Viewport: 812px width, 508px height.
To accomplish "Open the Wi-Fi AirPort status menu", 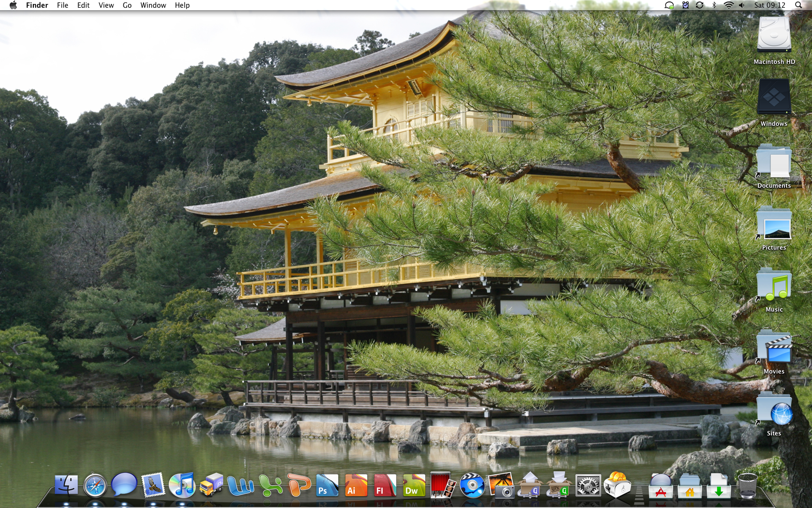I will tap(728, 5).
